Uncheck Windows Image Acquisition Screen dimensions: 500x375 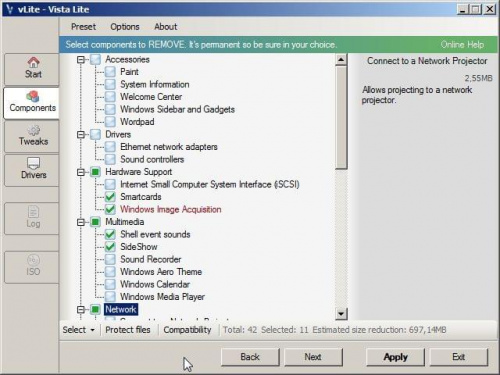coord(110,209)
